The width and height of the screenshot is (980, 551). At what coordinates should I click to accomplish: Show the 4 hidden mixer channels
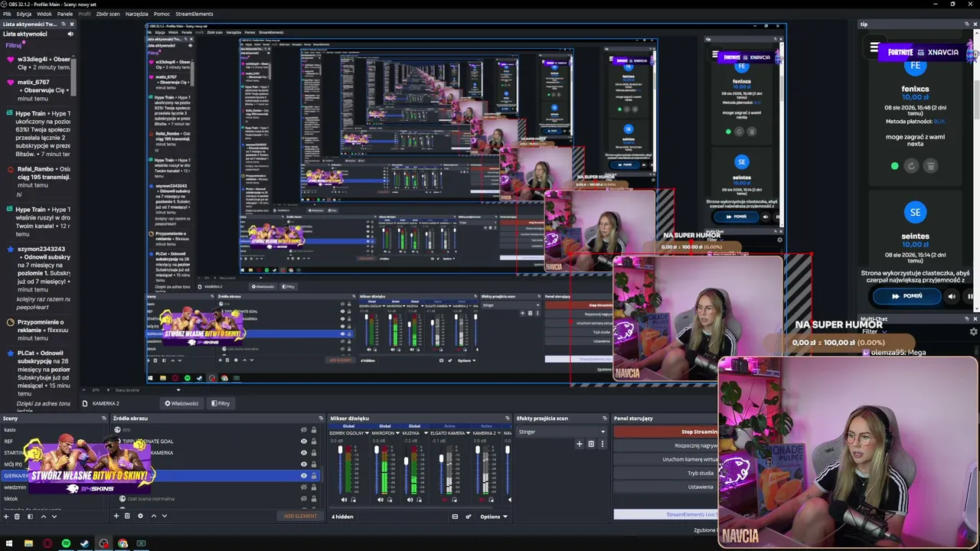tap(342, 517)
